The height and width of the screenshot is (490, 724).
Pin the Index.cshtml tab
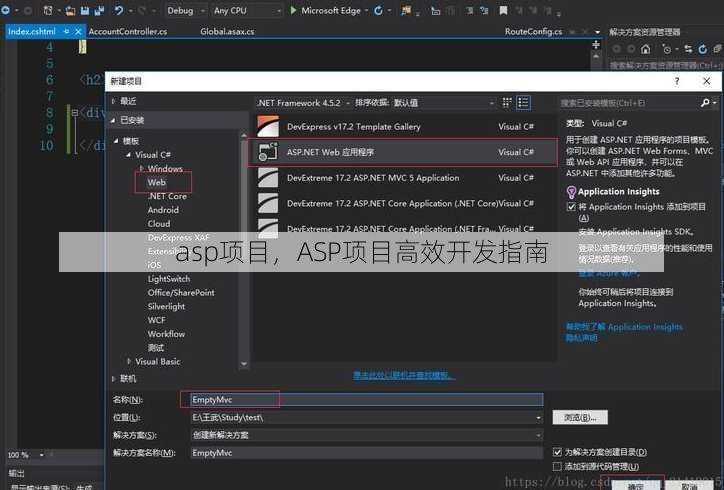point(66,31)
